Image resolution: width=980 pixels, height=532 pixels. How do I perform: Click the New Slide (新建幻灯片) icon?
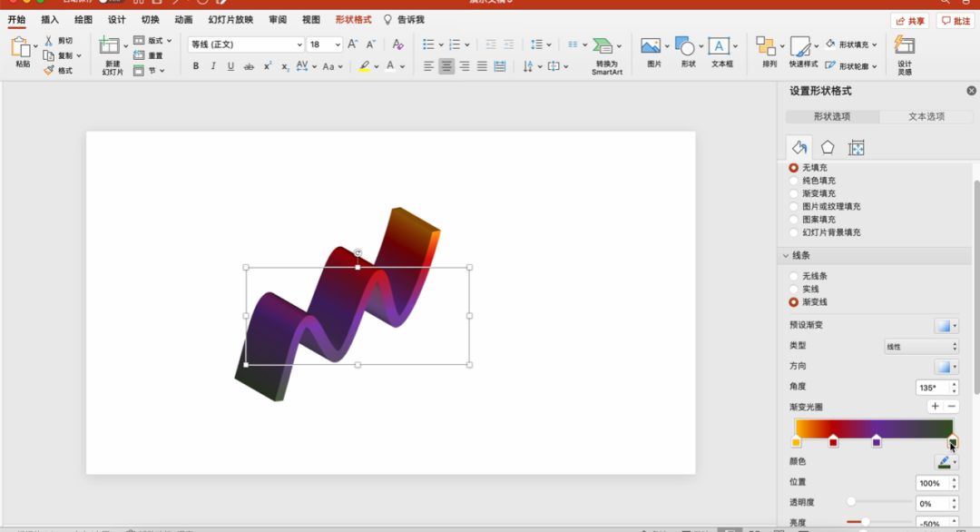tap(110, 45)
